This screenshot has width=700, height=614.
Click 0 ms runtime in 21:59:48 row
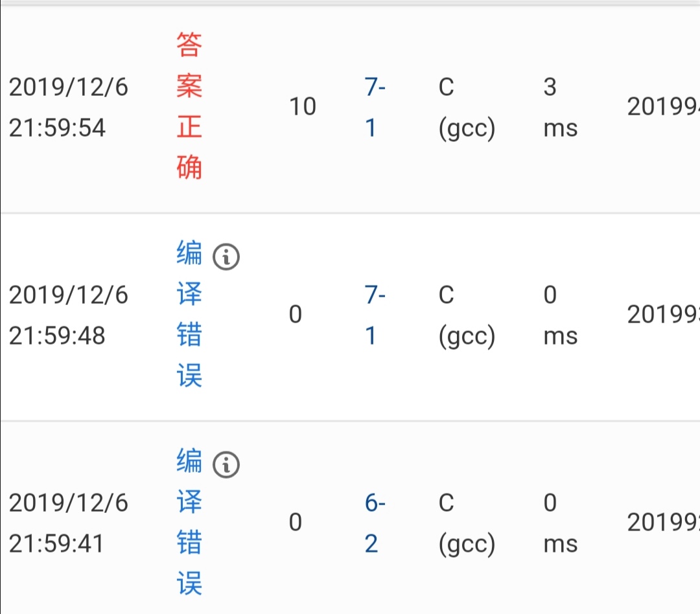click(x=559, y=315)
